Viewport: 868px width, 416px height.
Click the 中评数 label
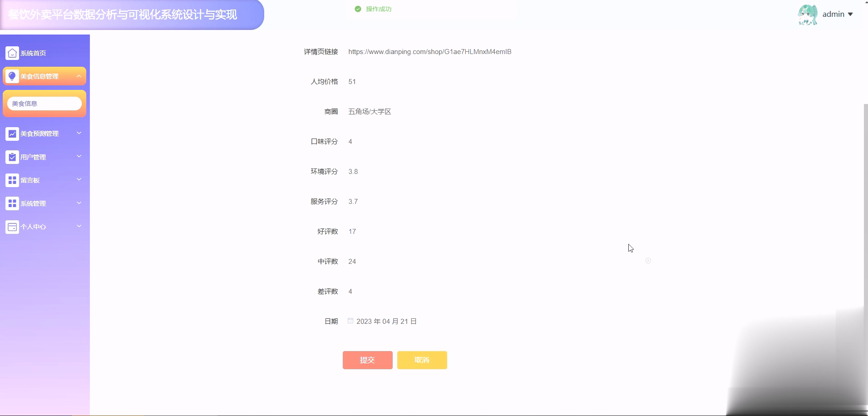[328, 262]
